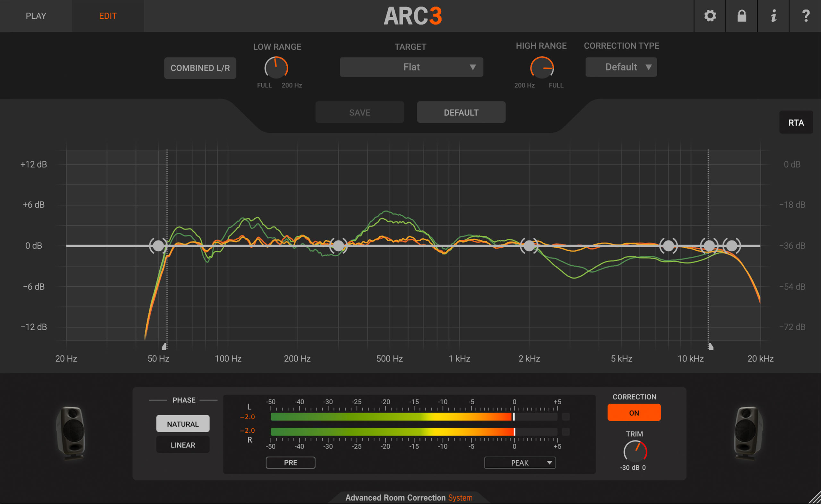
Task: Click the question mark help icon
Action: (x=805, y=16)
